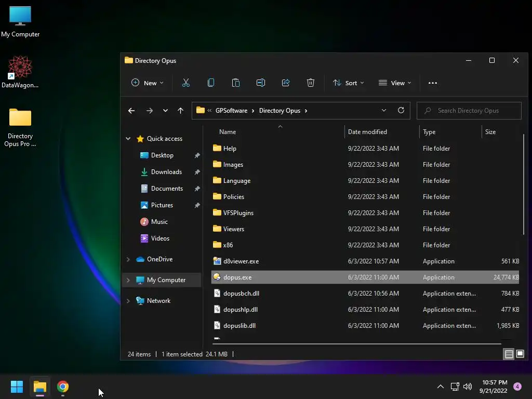Click the Delete trash can icon

pos(311,83)
